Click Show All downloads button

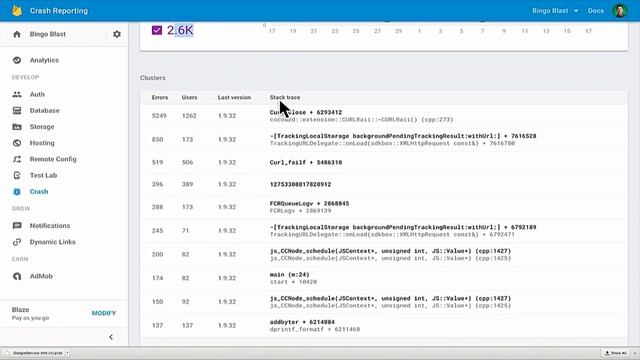pos(616,353)
